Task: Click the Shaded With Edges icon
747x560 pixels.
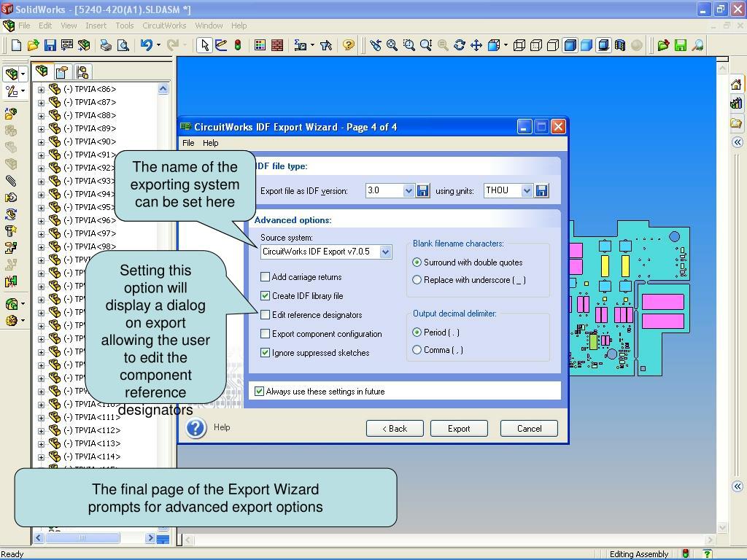Action: point(570,45)
